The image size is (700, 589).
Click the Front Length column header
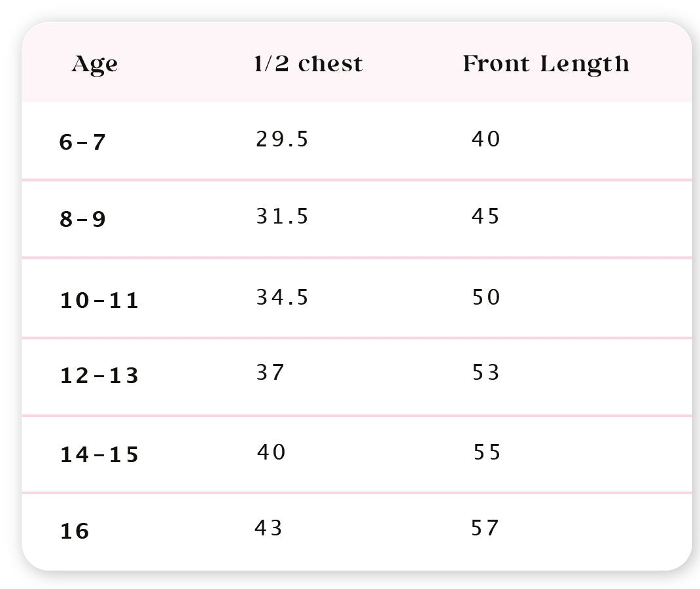click(546, 63)
